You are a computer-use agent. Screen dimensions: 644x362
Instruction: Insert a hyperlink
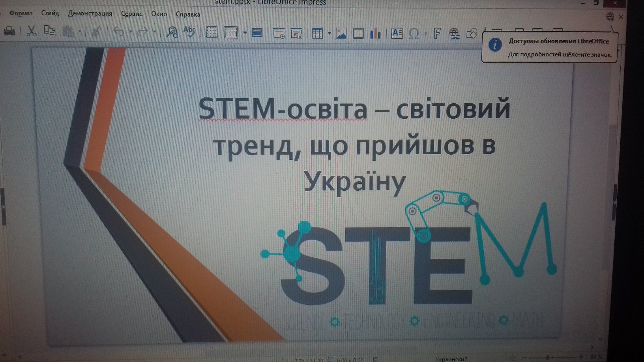tap(455, 34)
